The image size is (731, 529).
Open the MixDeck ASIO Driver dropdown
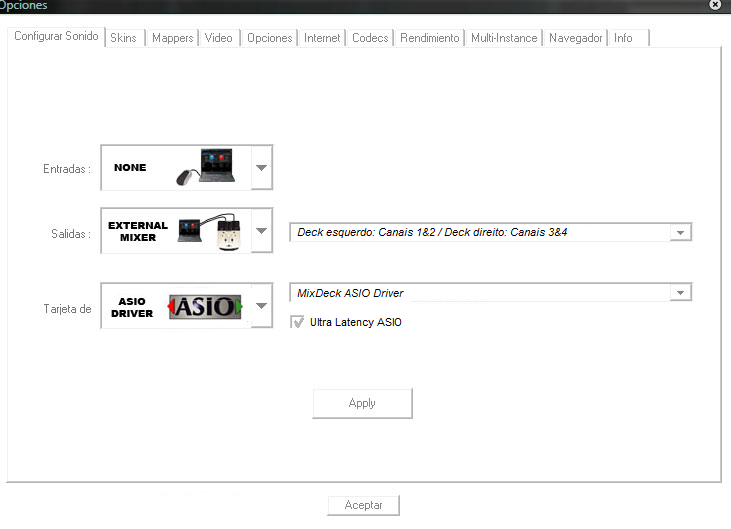[680, 293]
